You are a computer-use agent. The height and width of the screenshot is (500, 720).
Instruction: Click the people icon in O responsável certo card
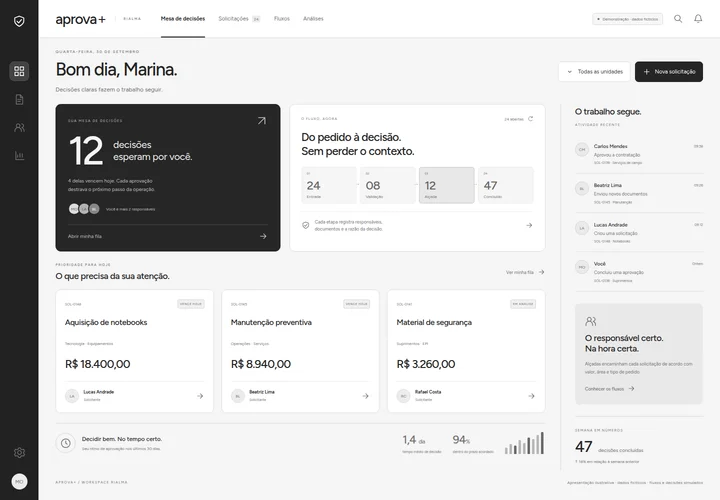pyautogui.click(x=591, y=321)
